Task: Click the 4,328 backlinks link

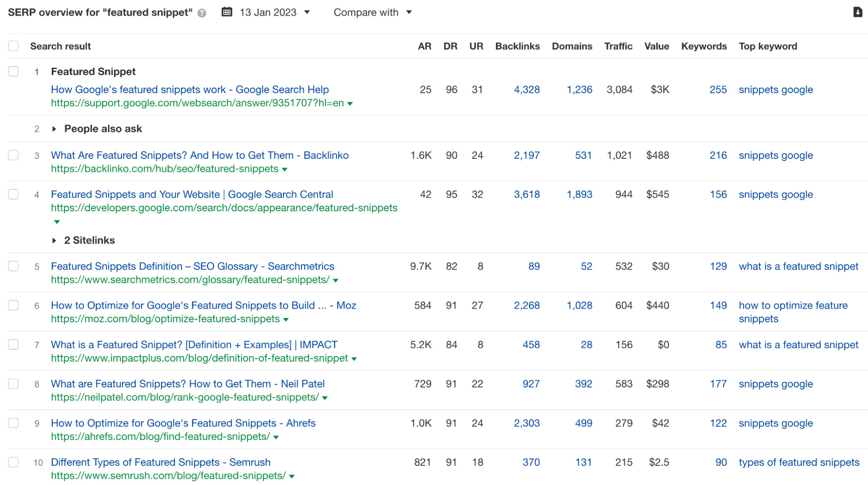Action: (x=526, y=89)
